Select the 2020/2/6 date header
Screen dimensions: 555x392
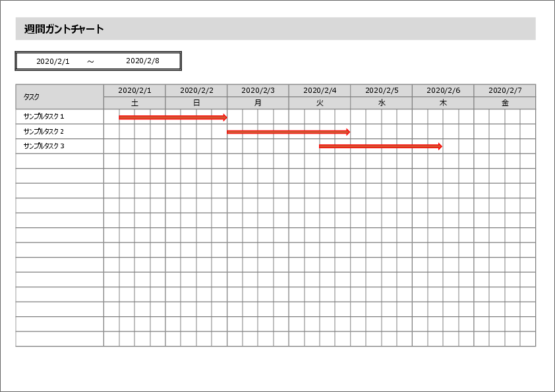443,90
